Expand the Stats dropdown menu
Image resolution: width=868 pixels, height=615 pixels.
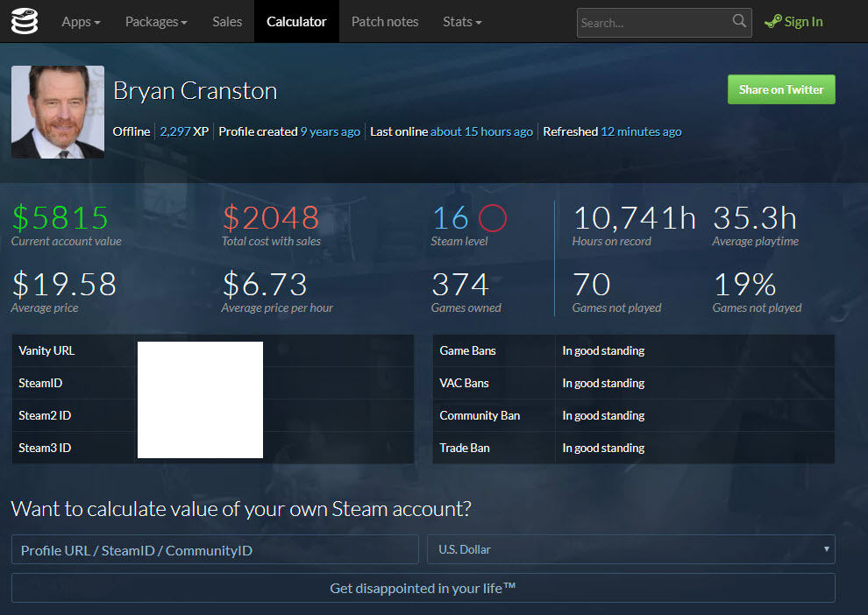(x=462, y=21)
